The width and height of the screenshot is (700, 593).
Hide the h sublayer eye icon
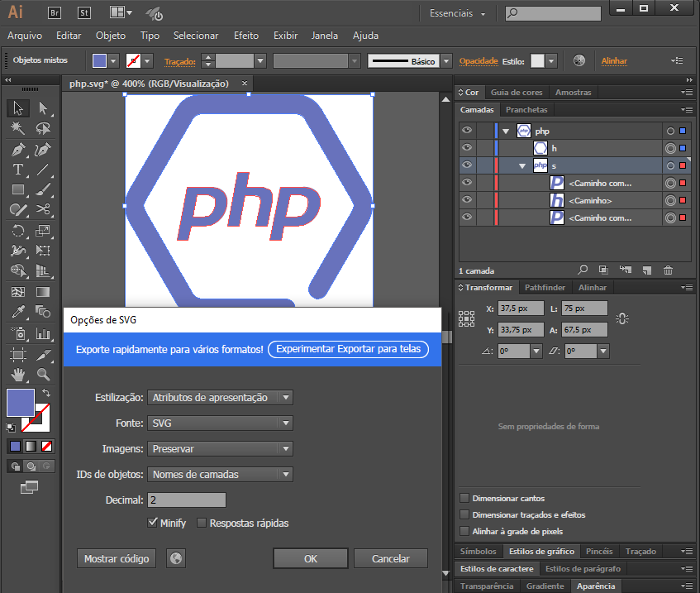click(x=467, y=147)
